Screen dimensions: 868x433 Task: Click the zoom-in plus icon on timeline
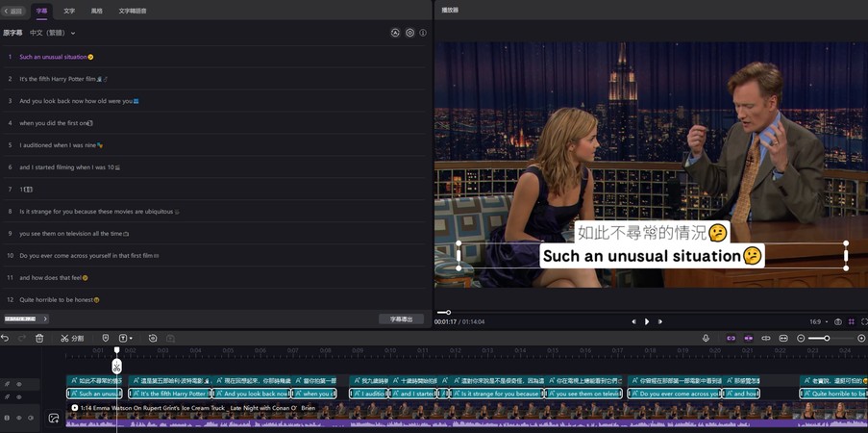tap(861, 338)
